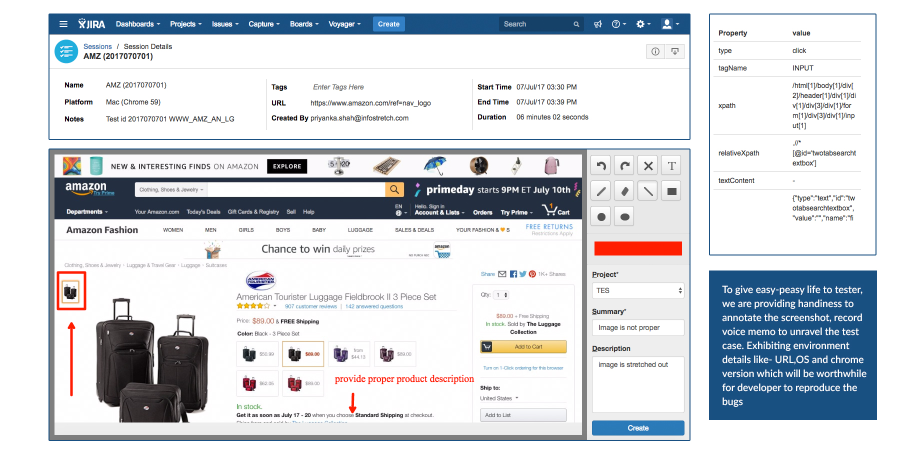Click Orders in Amazon navigation
Image resolution: width=920 pixels, height=450 pixels.
click(x=483, y=212)
